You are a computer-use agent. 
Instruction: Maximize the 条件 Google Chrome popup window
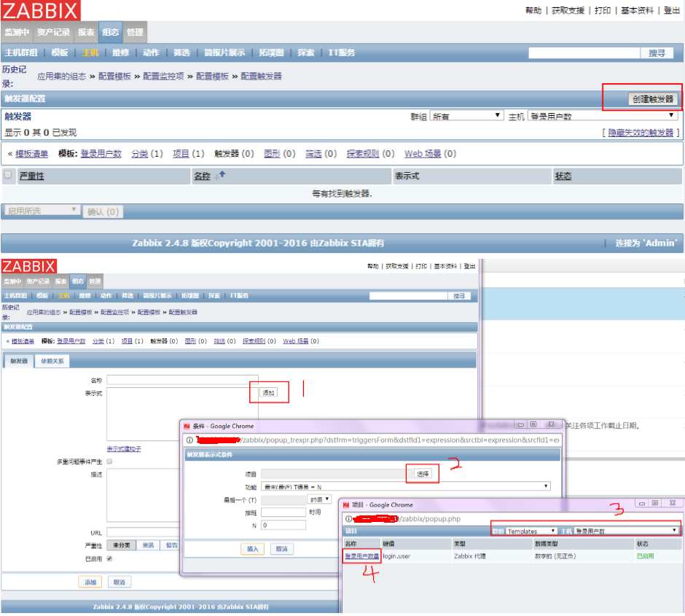click(533, 424)
